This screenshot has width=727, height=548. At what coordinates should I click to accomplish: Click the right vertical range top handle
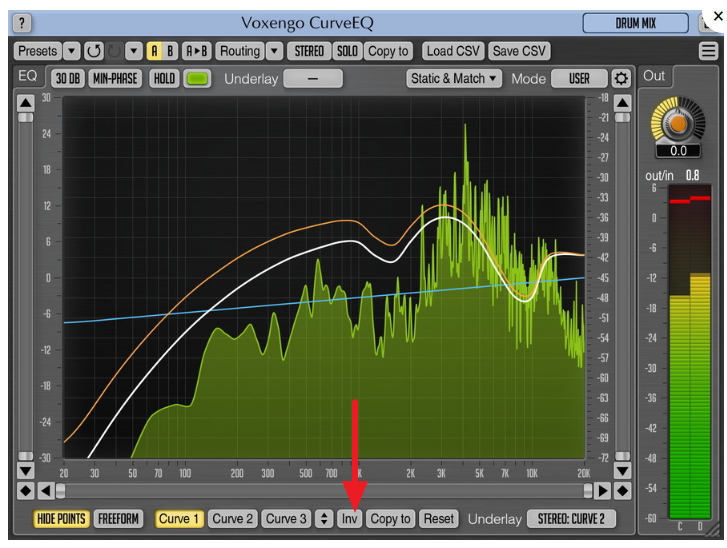[x=622, y=117]
